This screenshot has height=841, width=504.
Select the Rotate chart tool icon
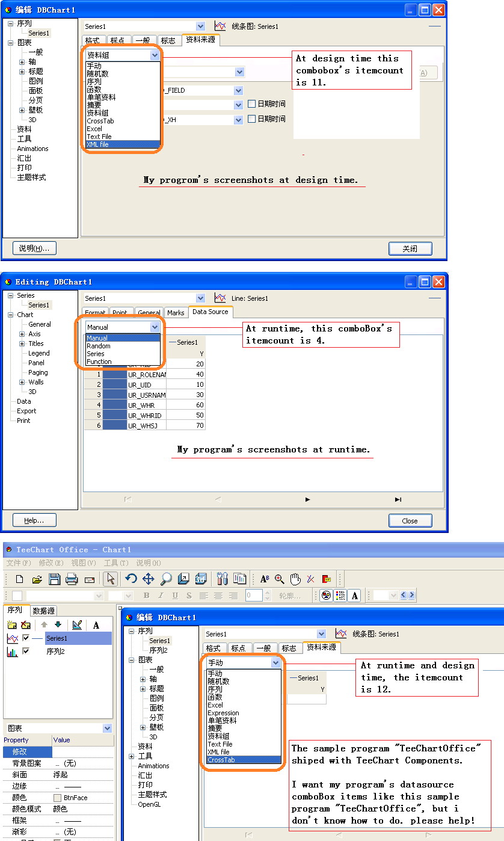tap(131, 579)
